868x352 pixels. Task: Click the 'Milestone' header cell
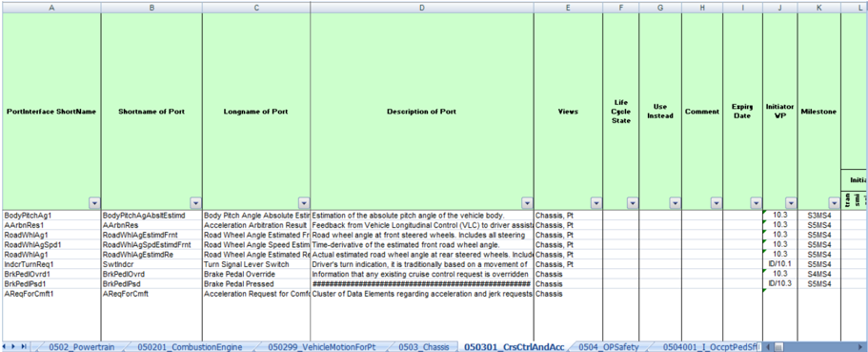pos(818,111)
